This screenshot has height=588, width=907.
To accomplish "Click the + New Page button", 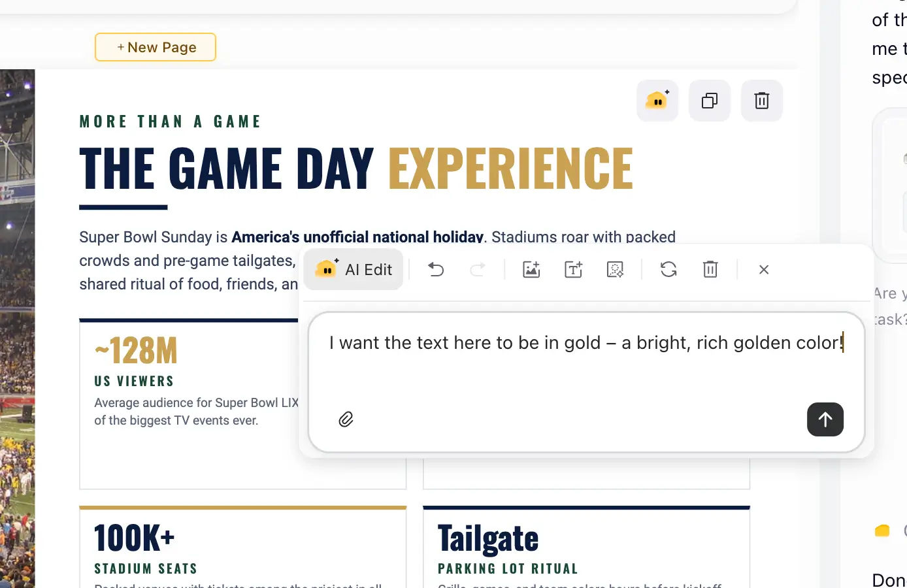I will [x=156, y=47].
